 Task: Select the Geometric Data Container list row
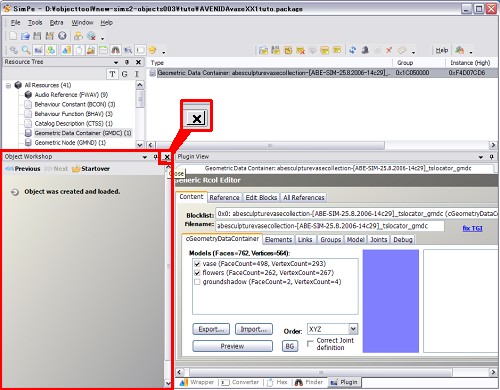click(x=323, y=73)
